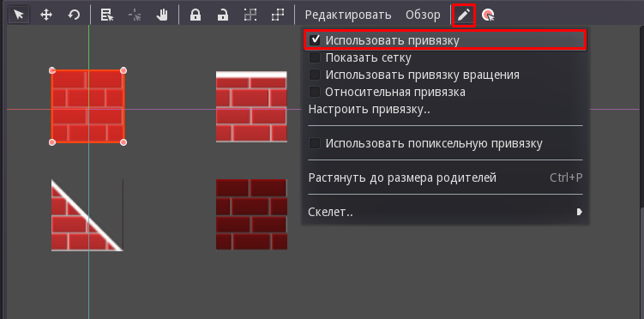644x319 pixels.
Task: Select the arrow Select Mode tool
Action: [x=19, y=15]
